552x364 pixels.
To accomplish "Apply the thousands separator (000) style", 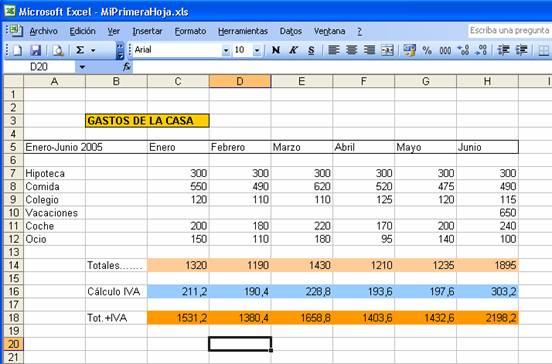I will click(x=445, y=50).
